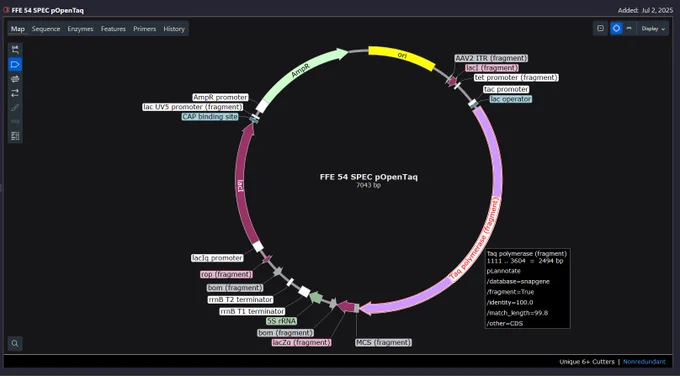The image size is (680, 376).
Task: Click the Unique 6+ Cutters link
Action: (587, 362)
